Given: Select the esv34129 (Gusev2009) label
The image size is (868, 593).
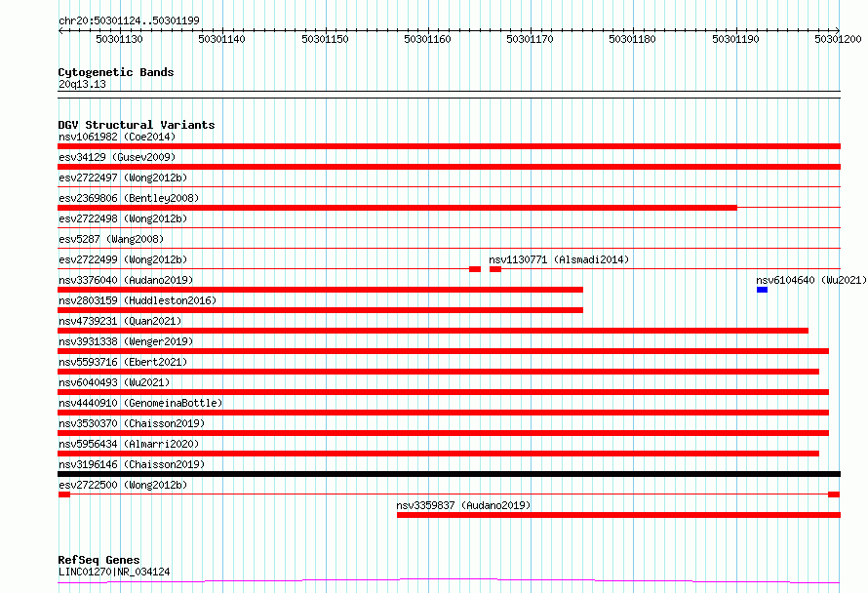Looking at the screenshot, I should pos(117,157).
